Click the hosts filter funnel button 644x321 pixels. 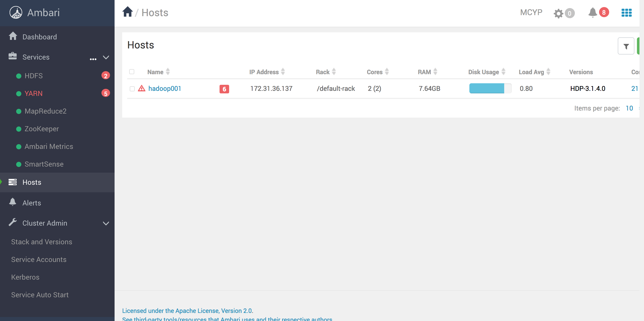pyautogui.click(x=626, y=46)
